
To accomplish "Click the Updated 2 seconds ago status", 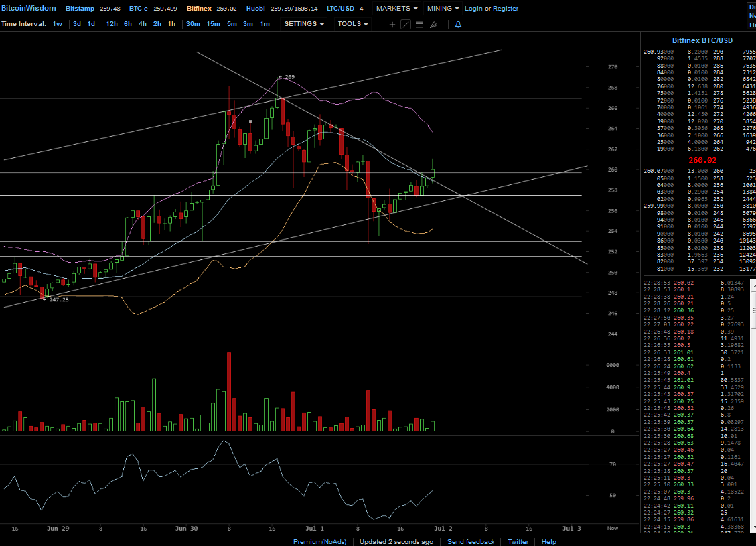I will coord(396,542).
